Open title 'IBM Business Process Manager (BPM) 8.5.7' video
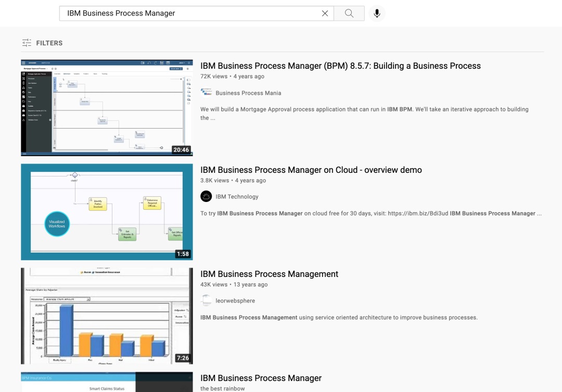Screen dimensions: 562x392 click(x=340, y=66)
